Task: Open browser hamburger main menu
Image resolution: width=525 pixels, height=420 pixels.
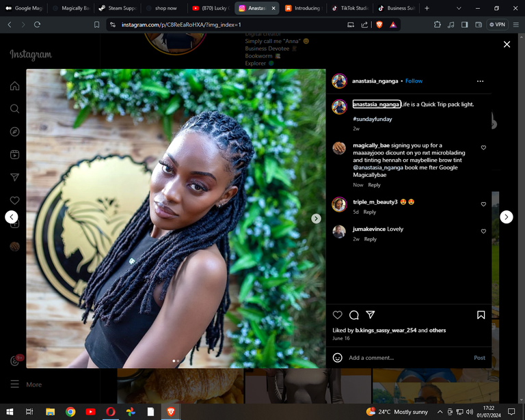Action: click(x=516, y=25)
